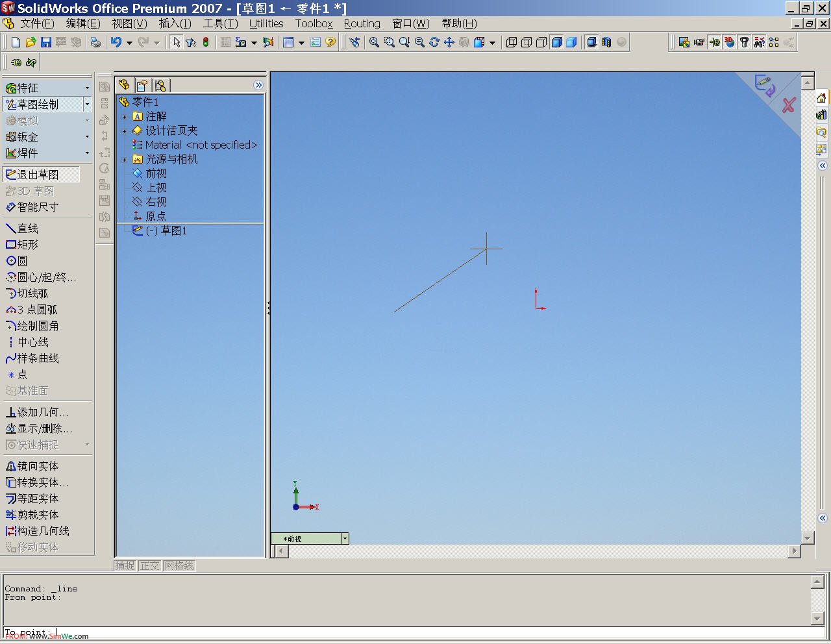
Task: Toggle the 网格线 grid status button
Action: 179,565
